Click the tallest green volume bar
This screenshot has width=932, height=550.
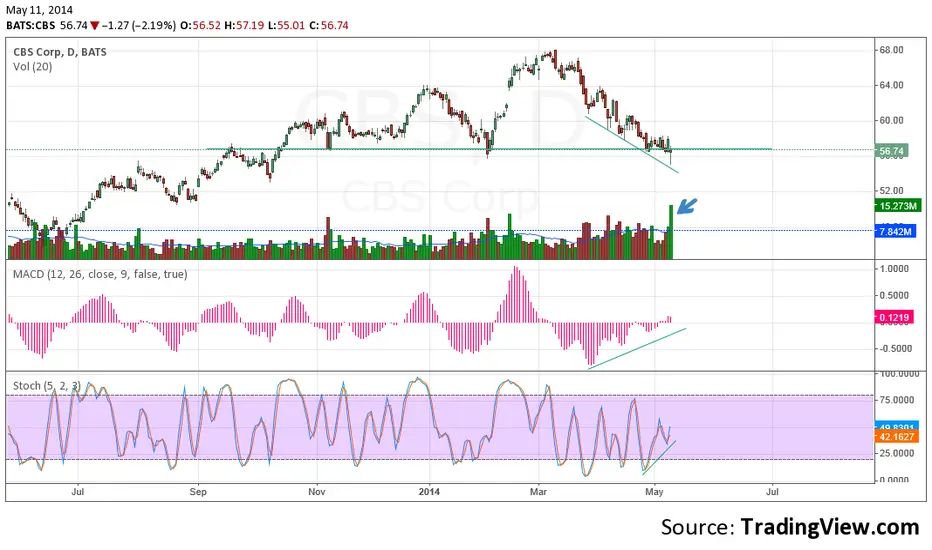click(x=671, y=232)
